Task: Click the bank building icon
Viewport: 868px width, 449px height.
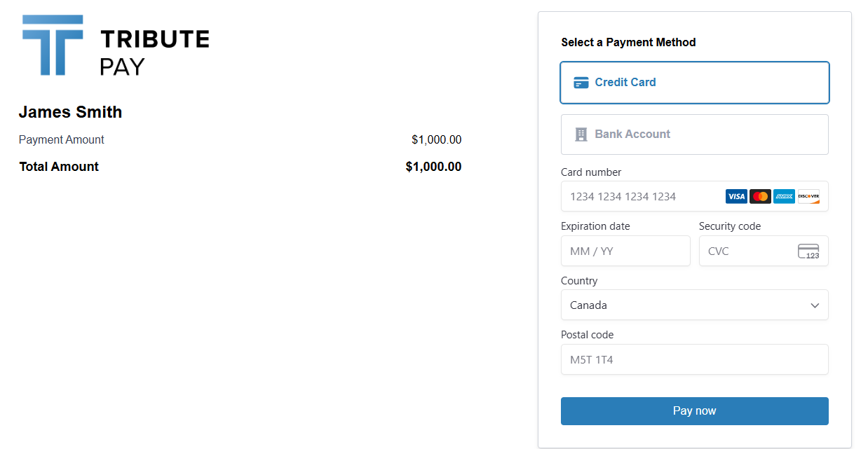Action: point(581,134)
